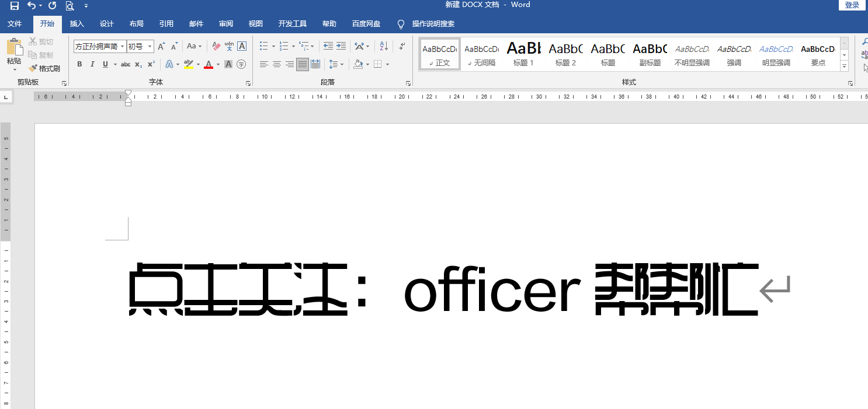This screenshot has width=868, height=409.
Task: Toggle Italic formatting
Action: click(92, 64)
